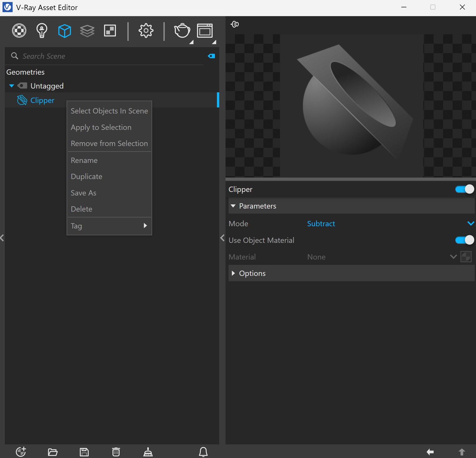The image size is (476, 458).
Task: Toggle the Clipper enable switch
Action: [464, 189]
